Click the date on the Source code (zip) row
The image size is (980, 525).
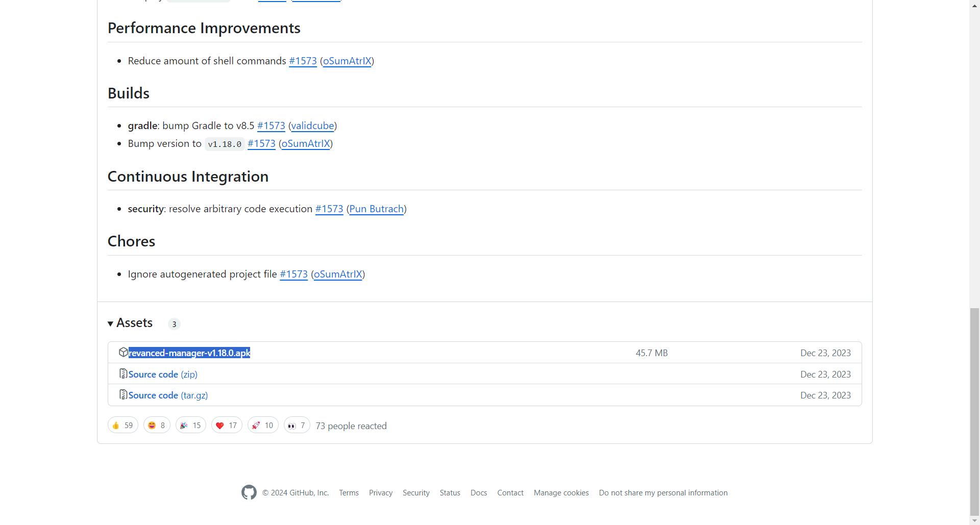[x=825, y=374]
